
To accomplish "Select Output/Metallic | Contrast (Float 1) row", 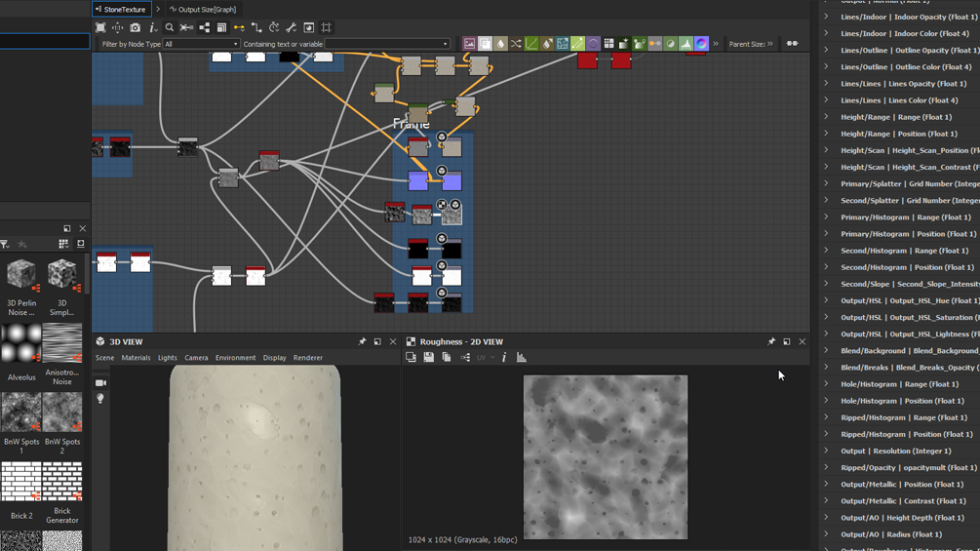I will pyautogui.click(x=900, y=500).
